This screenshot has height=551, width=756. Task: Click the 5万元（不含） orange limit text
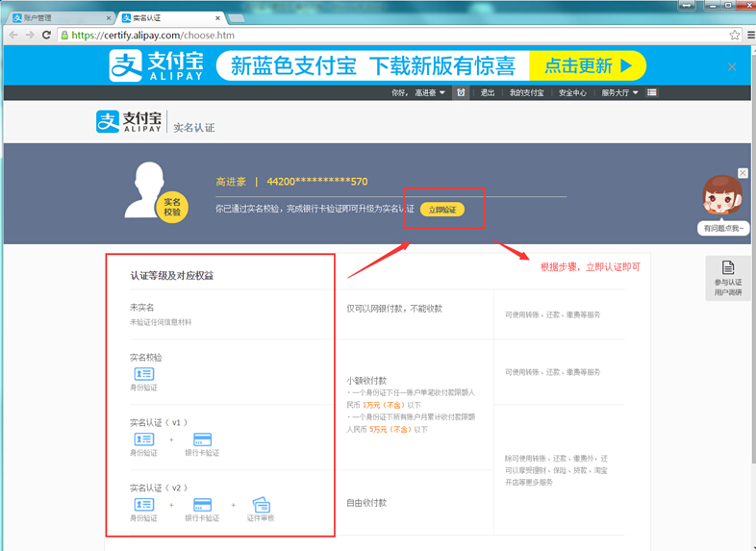tap(391, 430)
